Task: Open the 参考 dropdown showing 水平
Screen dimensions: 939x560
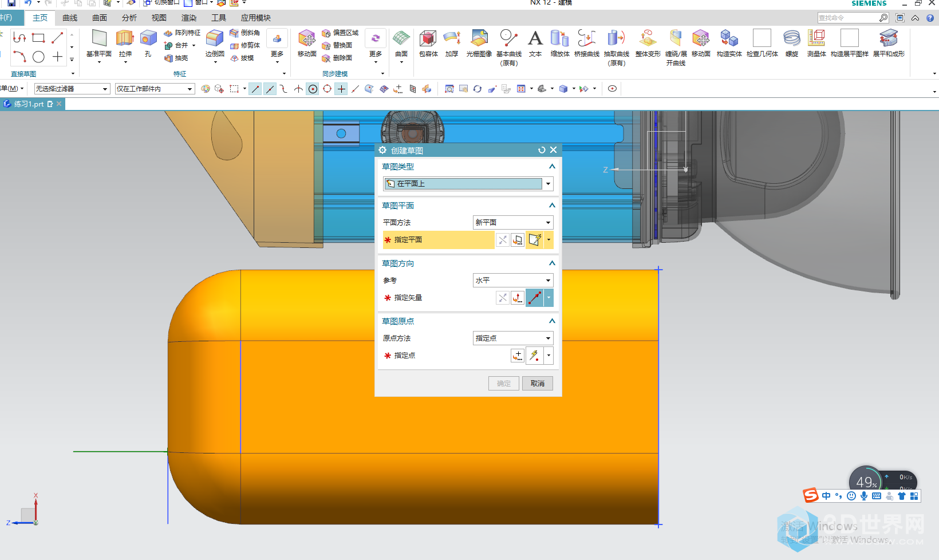Action: coord(513,281)
